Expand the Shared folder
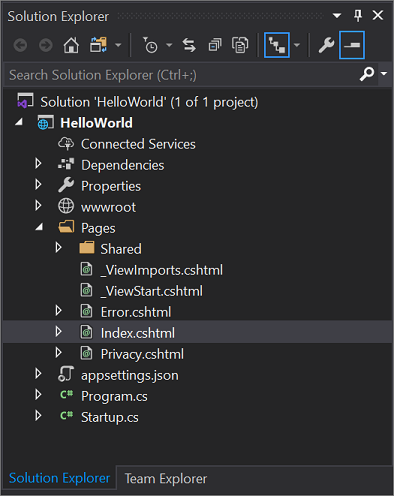Screen dimensions: 394x496 [x=59, y=247]
